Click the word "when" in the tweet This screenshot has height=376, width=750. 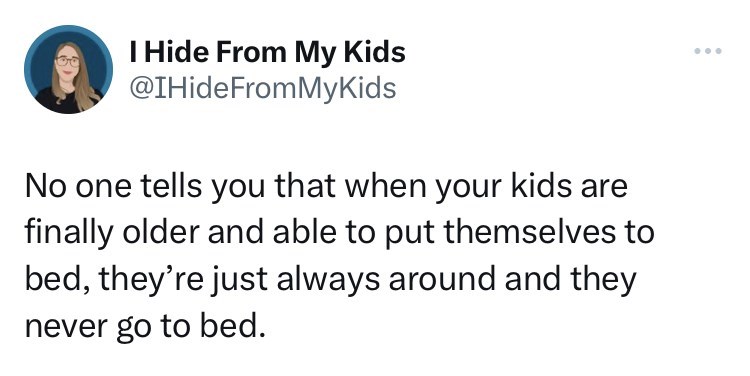click(386, 186)
